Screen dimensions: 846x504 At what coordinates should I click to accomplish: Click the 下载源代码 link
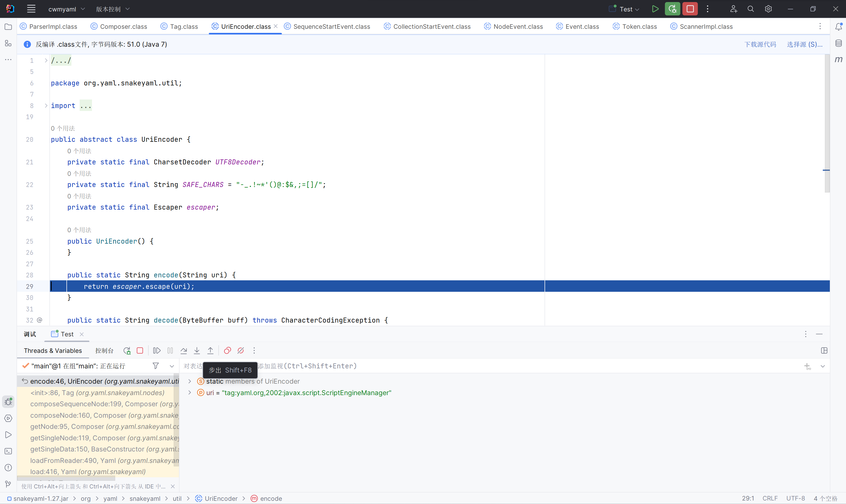760,45
